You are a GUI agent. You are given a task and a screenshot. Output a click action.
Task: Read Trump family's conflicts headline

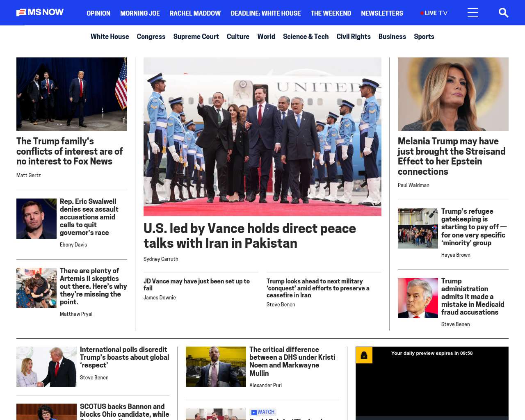click(70, 151)
